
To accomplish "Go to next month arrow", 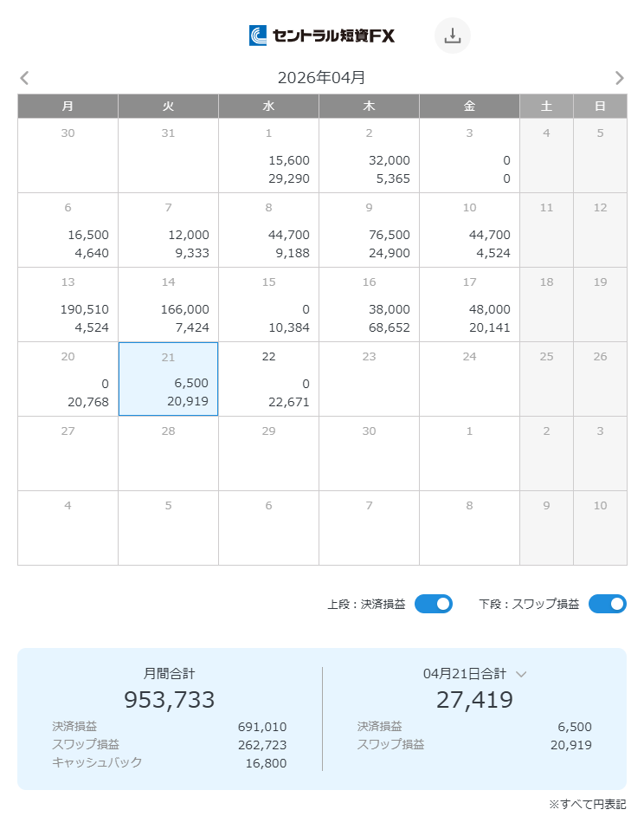I will [619, 78].
